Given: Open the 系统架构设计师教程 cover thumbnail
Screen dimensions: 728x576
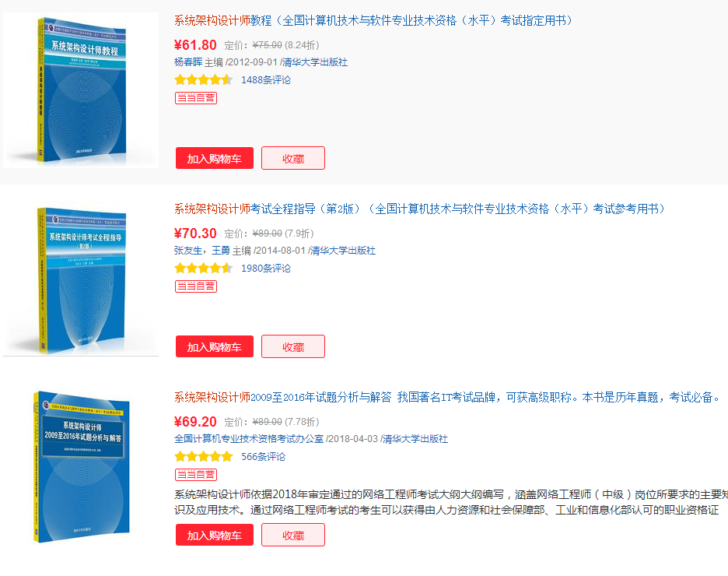Looking at the screenshot, I should (x=81, y=90).
